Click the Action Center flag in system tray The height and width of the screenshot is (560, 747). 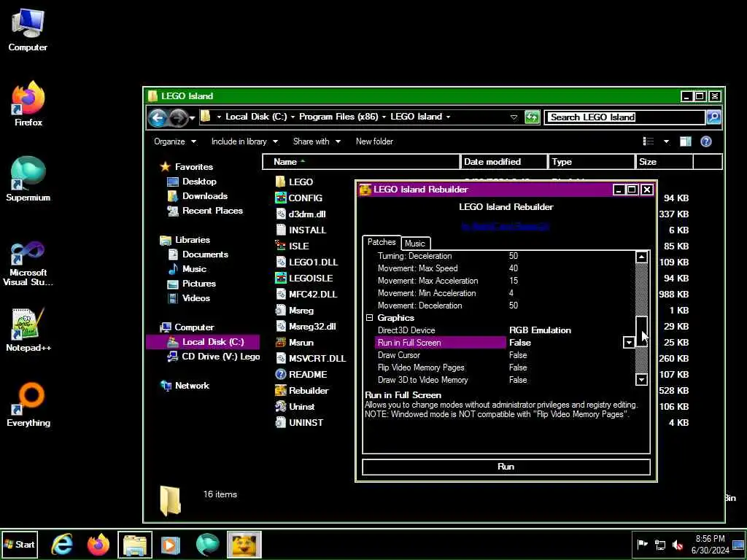pyautogui.click(x=642, y=545)
